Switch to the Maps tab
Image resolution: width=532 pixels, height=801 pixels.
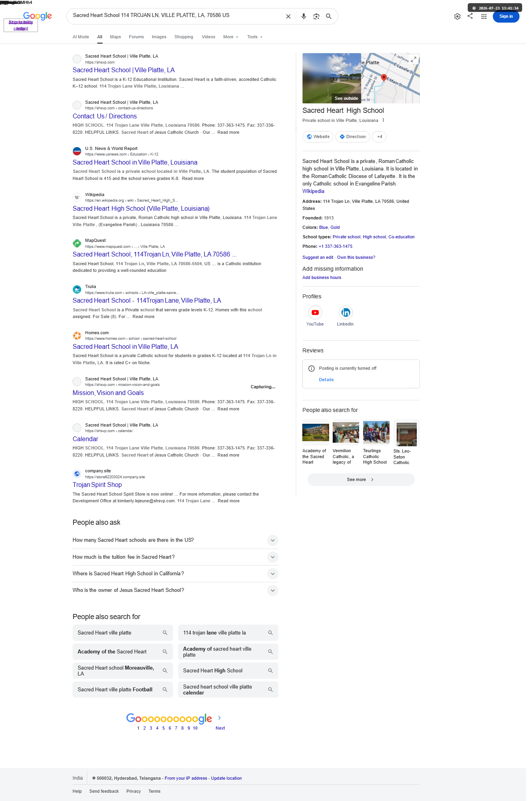tap(115, 37)
